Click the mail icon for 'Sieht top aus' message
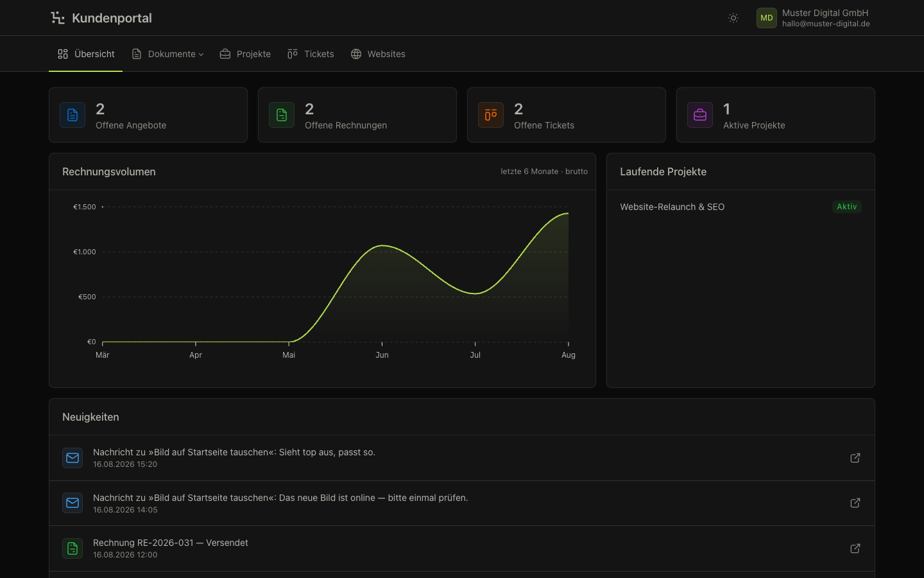 click(x=73, y=458)
